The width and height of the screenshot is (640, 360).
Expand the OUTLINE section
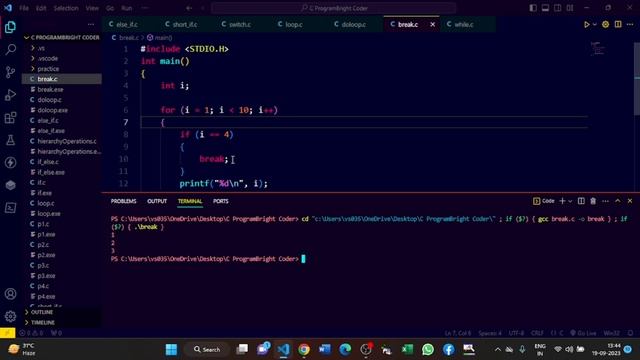pos(62,312)
